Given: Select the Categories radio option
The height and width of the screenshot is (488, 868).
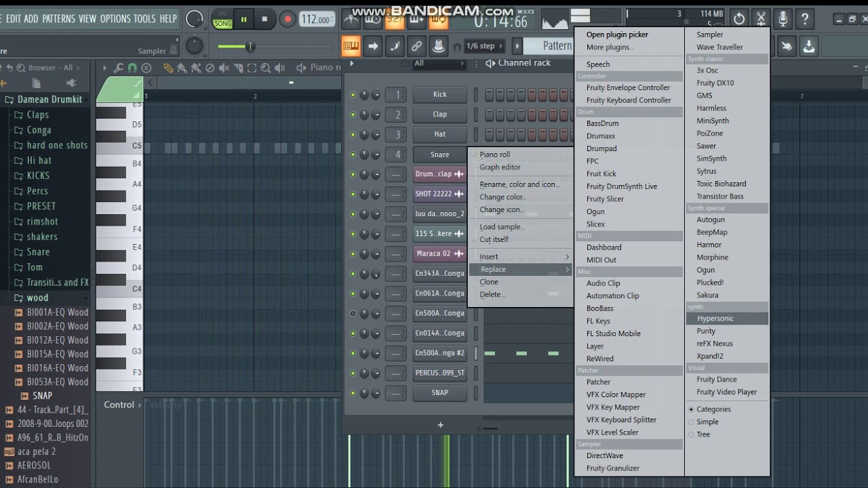Looking at the screenshot, I should pos(709,409).
